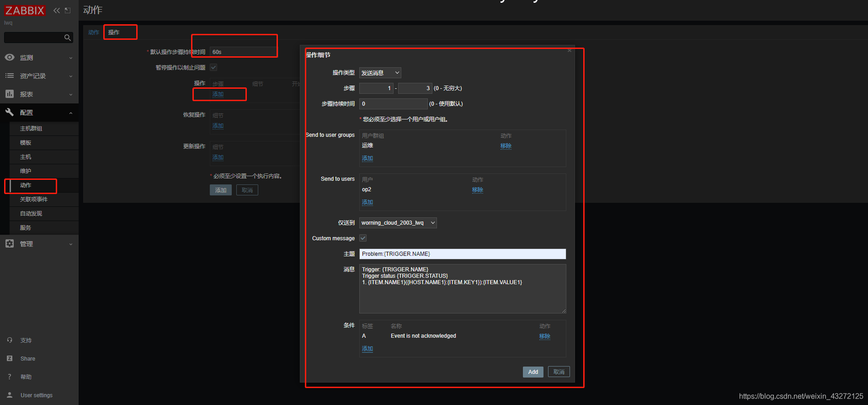Click the 默认操作步骤持续时间 field 60s
The height and width of the screenshot is (405, 868).
pos(243,52)
